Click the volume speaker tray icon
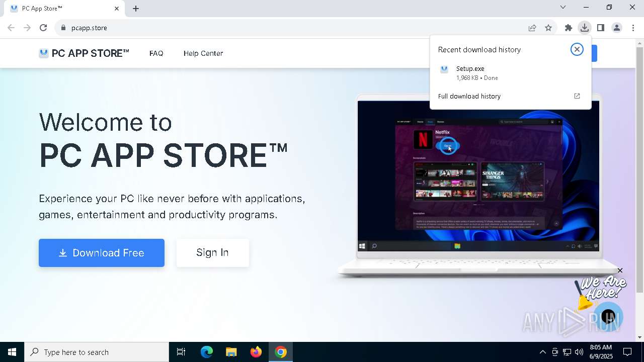Screen dimensions: 644x362 (x=579, y=352)
